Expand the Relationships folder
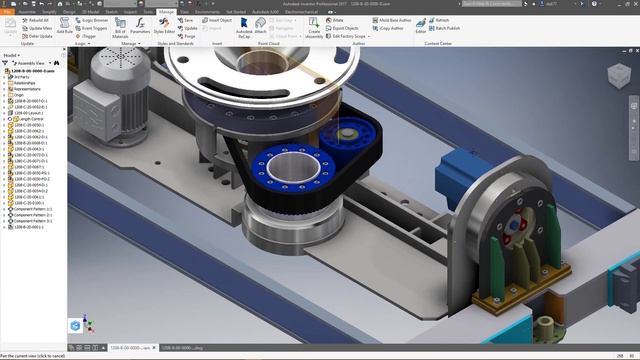The width and height of the screenshot is (640, 360). [x=4, y=83]
